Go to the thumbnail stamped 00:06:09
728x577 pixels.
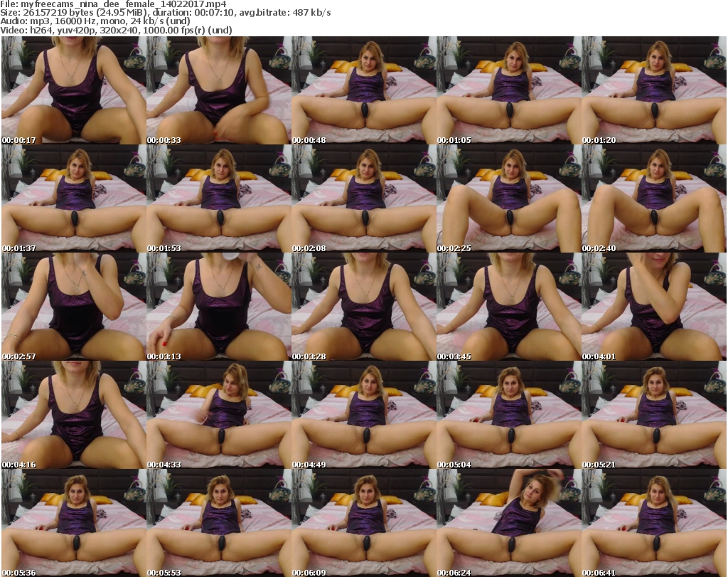(363, 523)
